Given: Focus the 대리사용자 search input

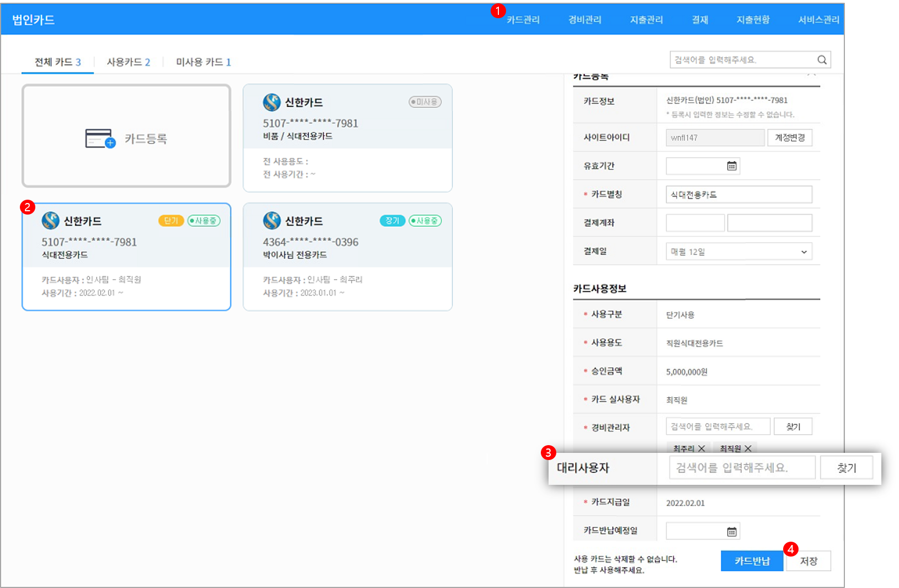Looking at the screenshot, I should pyautogui.click(x=742, y=468).
